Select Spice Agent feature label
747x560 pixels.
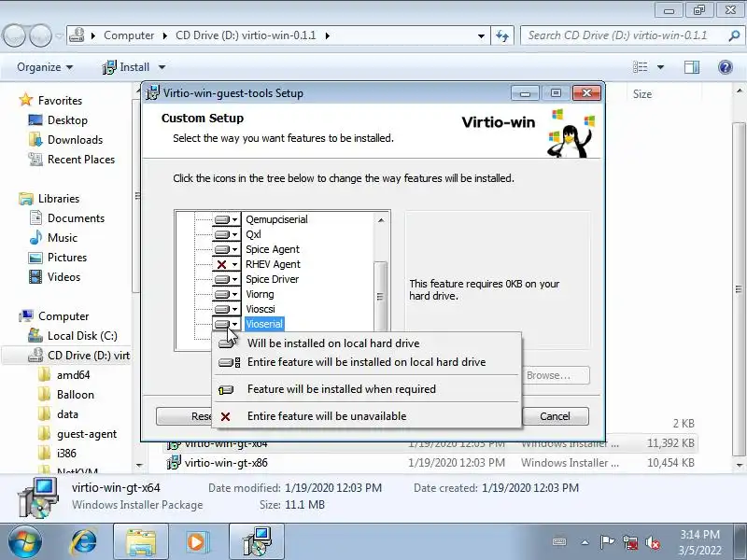click(273, 249)
